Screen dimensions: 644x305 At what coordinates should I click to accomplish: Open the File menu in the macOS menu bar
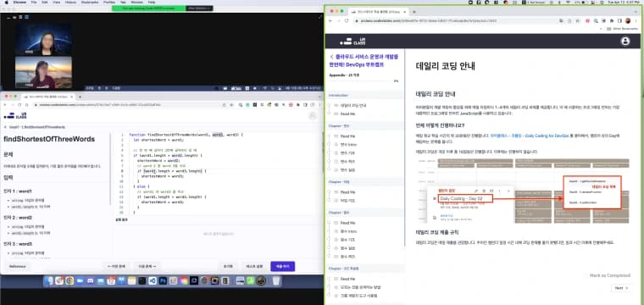point(34,3)
